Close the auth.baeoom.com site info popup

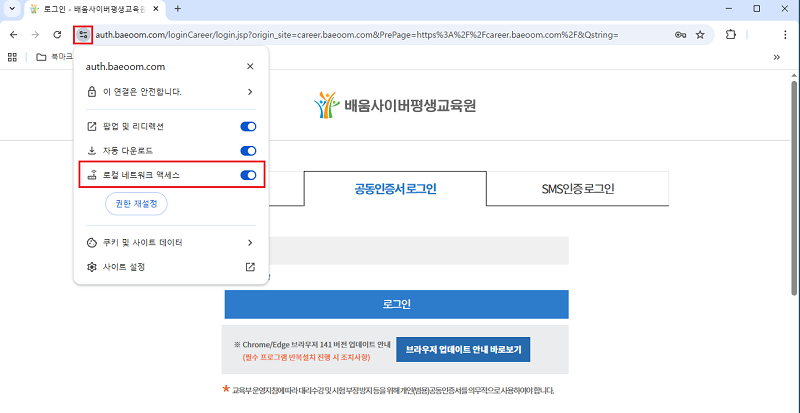point(250,66)
